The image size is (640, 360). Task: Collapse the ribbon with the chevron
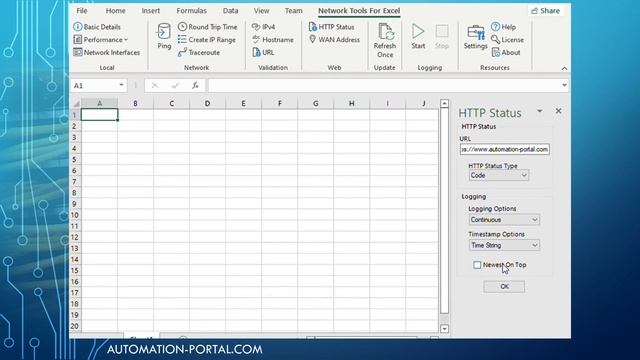pyautogui.click(x=564, y=69)
